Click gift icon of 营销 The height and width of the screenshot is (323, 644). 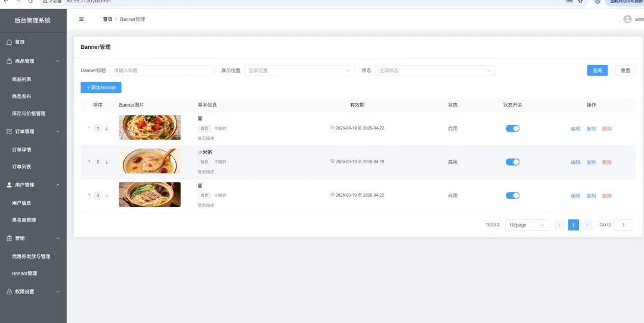click(x=10, y=238)
